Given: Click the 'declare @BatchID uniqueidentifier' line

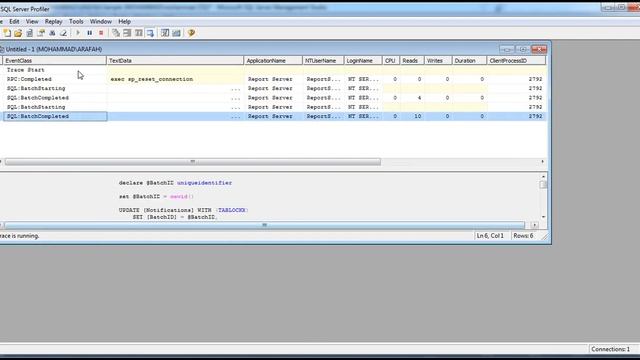Looking at the screenshot, I should pyautogui.click(x=176, y=183).
